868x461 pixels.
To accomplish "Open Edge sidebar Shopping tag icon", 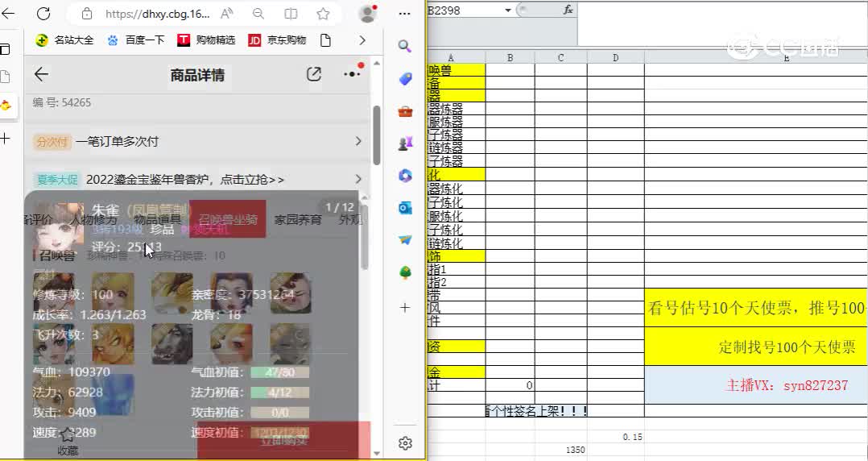I will click(x=405, y=79).
